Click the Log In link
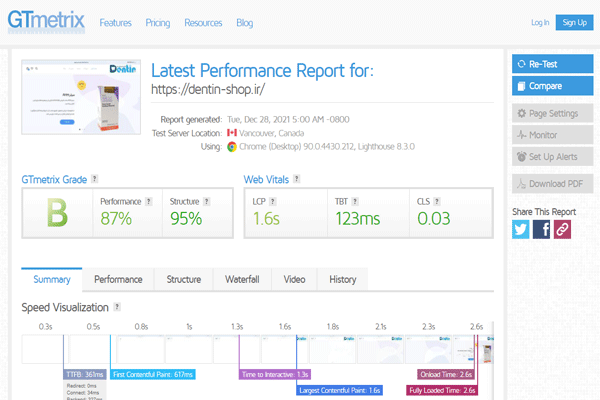Screen dimensions: 600x400 pos(540,22)
